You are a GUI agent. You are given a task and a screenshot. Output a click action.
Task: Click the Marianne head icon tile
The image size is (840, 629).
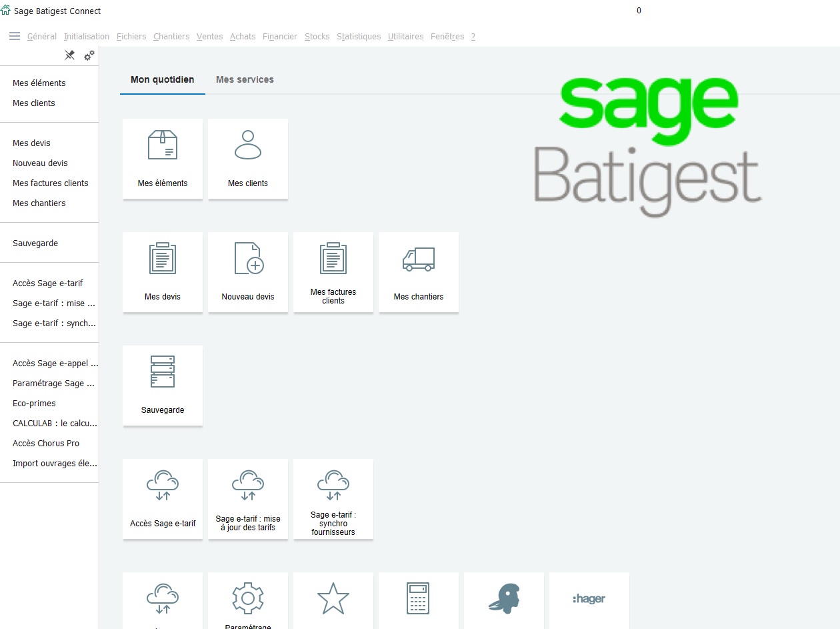(x=504, y=600)
